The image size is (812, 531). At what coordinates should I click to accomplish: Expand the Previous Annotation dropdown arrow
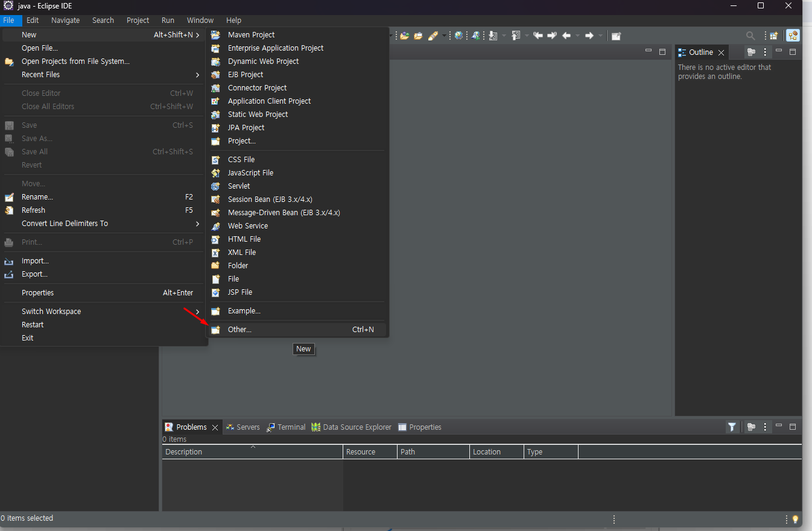click(x=527, y=36)
